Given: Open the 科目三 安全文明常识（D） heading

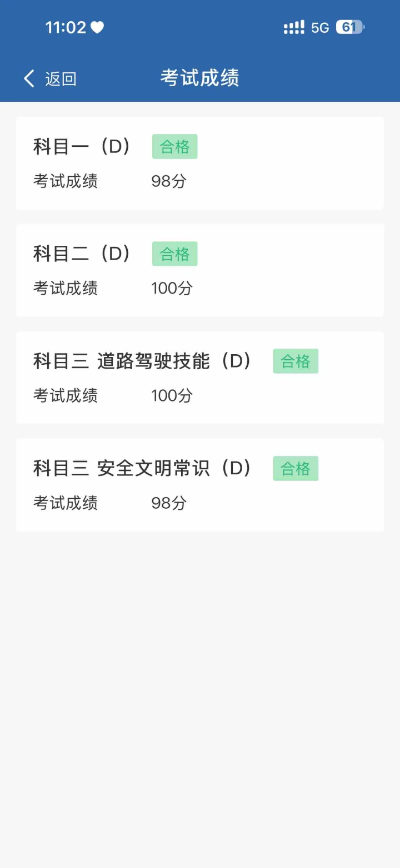Looking at the screenshot, I should point(143,469).
